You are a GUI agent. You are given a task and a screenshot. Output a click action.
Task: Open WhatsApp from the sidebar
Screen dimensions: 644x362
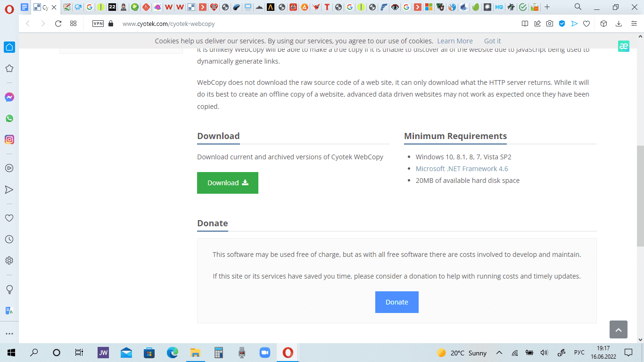(x=9, y=118)
